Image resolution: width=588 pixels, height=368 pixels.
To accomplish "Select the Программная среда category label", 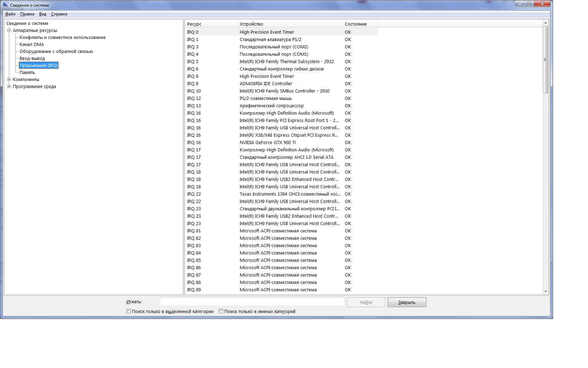I will tap(34, 87).
